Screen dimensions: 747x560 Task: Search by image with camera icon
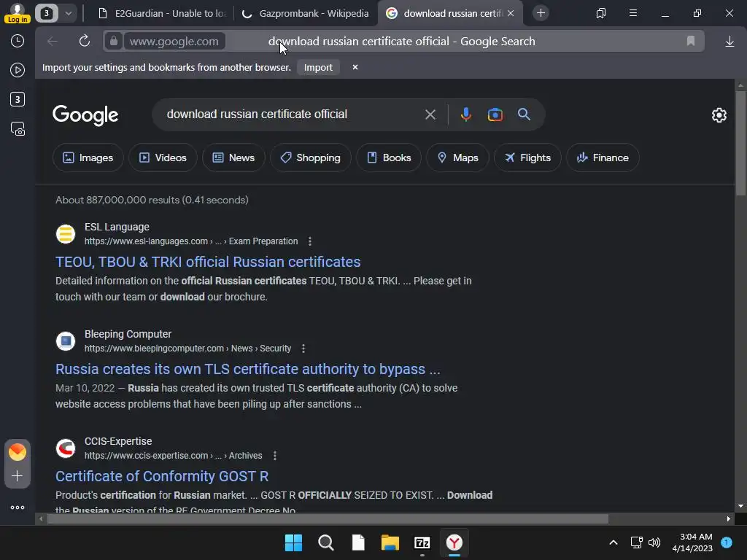(495, 114)
